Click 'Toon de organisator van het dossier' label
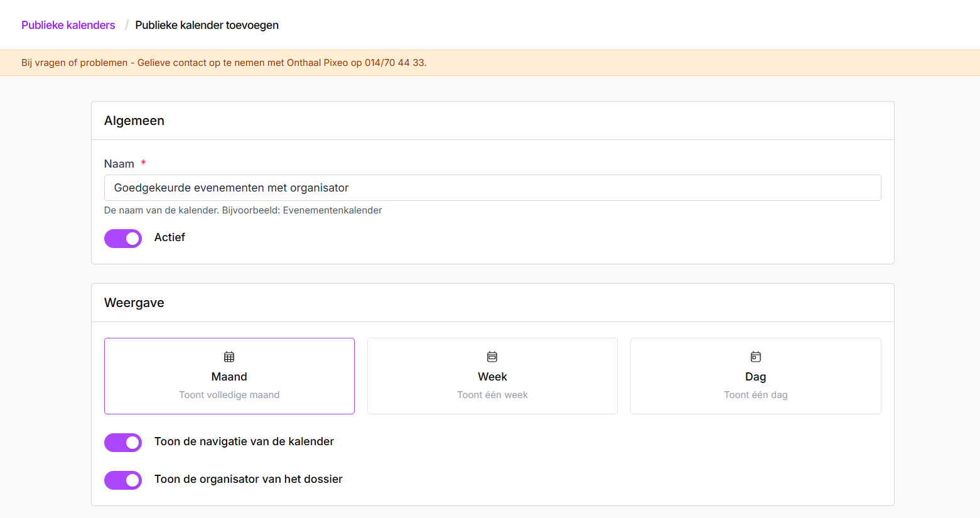 pos(248,479)
